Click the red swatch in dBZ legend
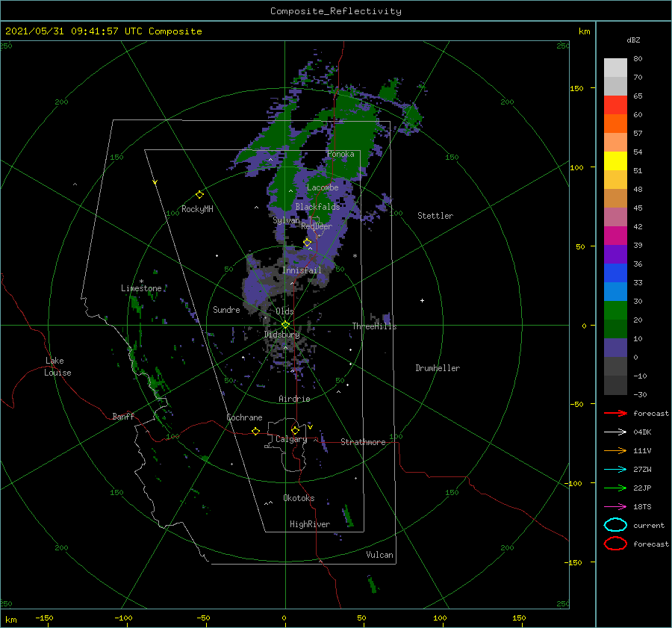The width and height of the screenshot is (672, 628). [x=615, y=105]
